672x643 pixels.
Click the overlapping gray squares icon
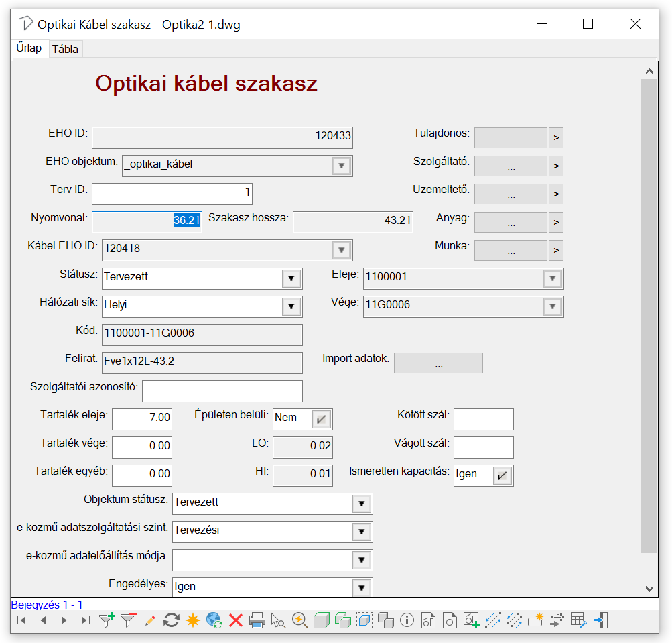pos(386,620)
